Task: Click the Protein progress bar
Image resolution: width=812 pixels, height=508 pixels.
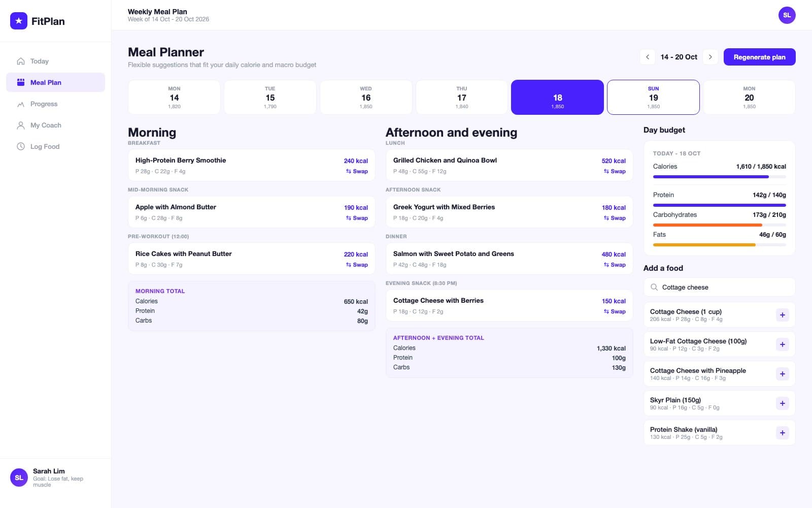Action: pos(719,205)
